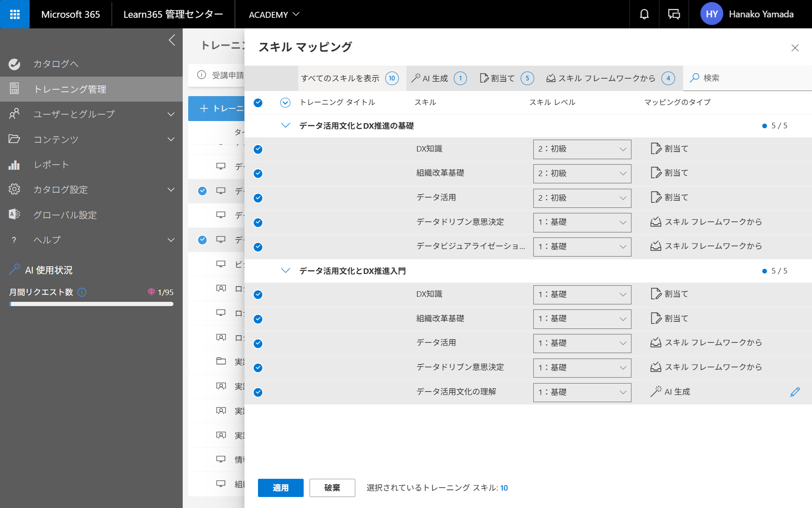The height and width of the screenshot is (508, 812).
Task: Click the コンテンツ folder icon
Action: 14,139
